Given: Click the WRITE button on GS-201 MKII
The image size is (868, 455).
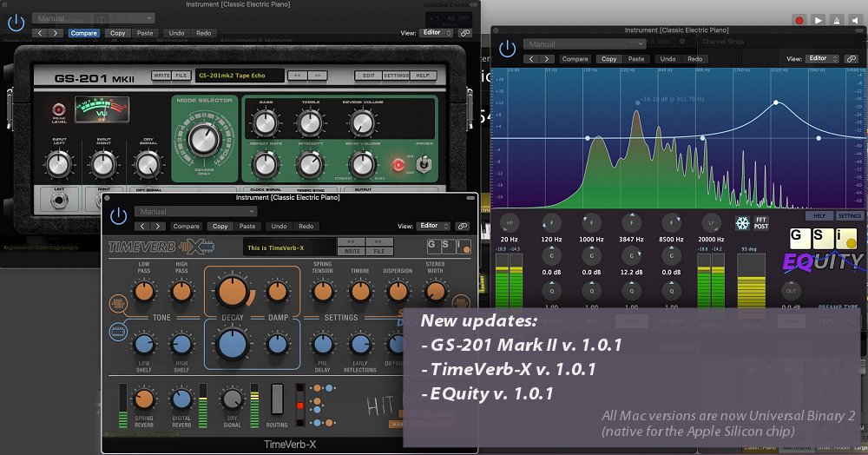Looking at the screenshot, I should point(161,76).
